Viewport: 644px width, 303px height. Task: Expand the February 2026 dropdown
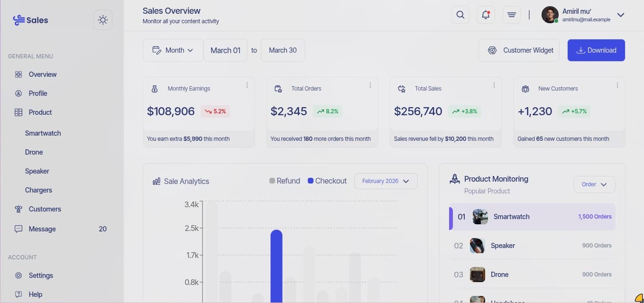coord(386,181)
